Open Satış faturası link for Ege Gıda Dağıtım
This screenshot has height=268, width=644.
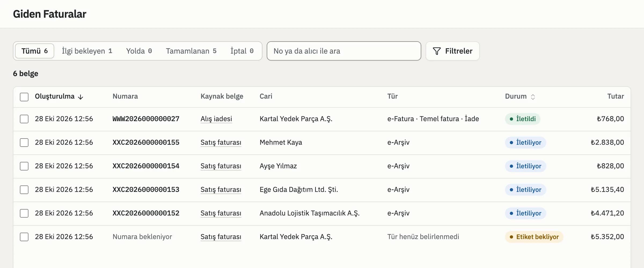(x=221, y=189)
